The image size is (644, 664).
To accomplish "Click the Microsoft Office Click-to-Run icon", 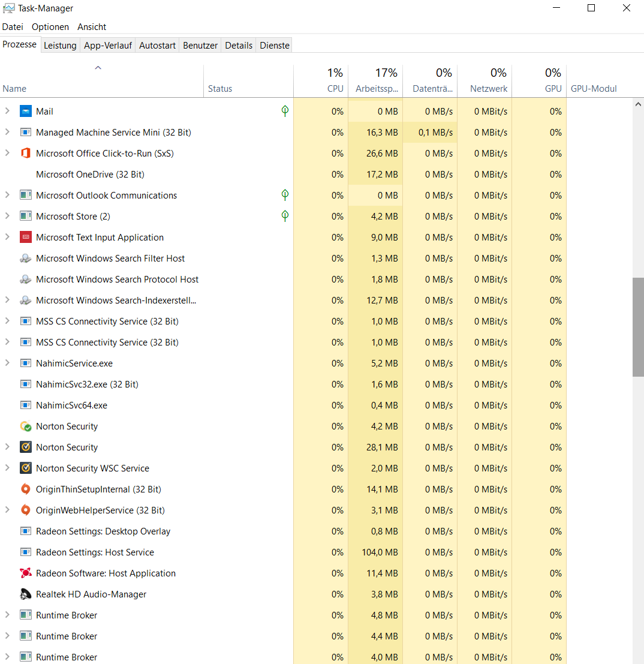I will pos(26,154).
